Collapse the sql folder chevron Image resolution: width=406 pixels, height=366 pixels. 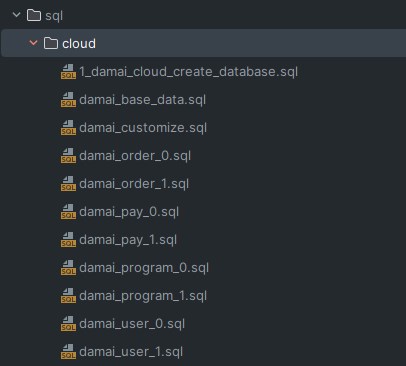pyautogui.click(x=16, y=15)
